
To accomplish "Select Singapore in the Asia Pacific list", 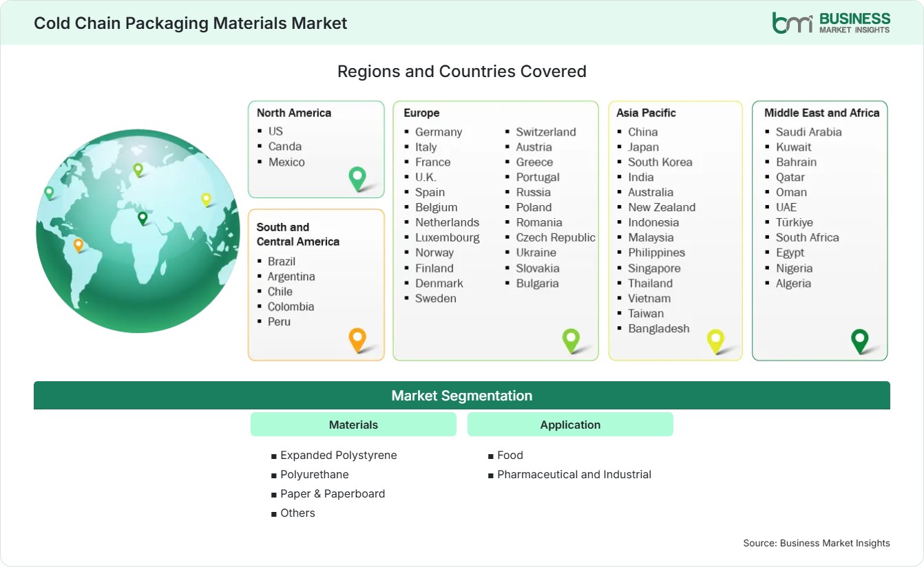I will [654, 268].
